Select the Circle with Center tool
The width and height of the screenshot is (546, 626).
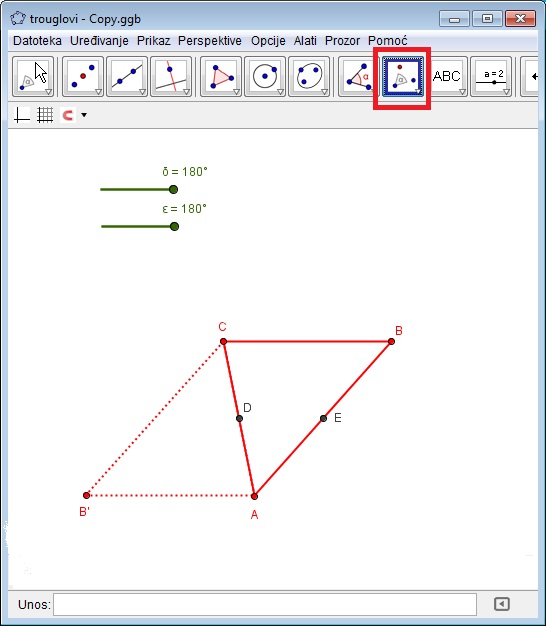tap(265, 77)
